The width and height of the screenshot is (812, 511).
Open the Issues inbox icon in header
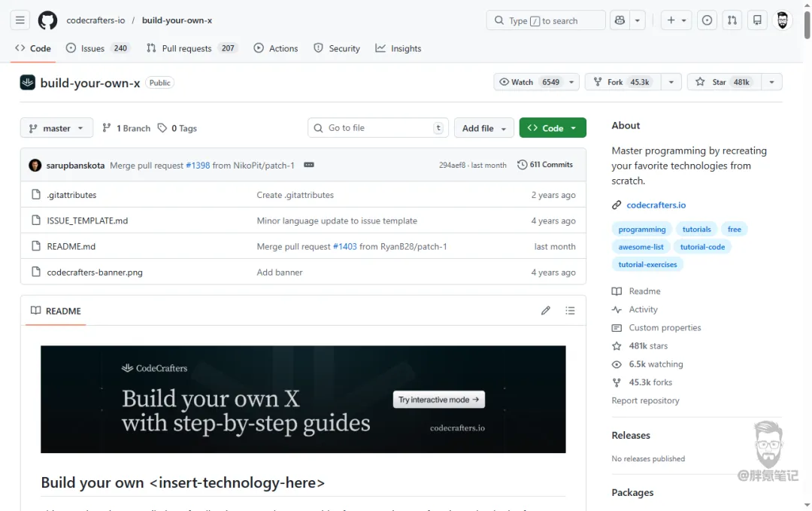pyautogui.click(x=707, y=20)
